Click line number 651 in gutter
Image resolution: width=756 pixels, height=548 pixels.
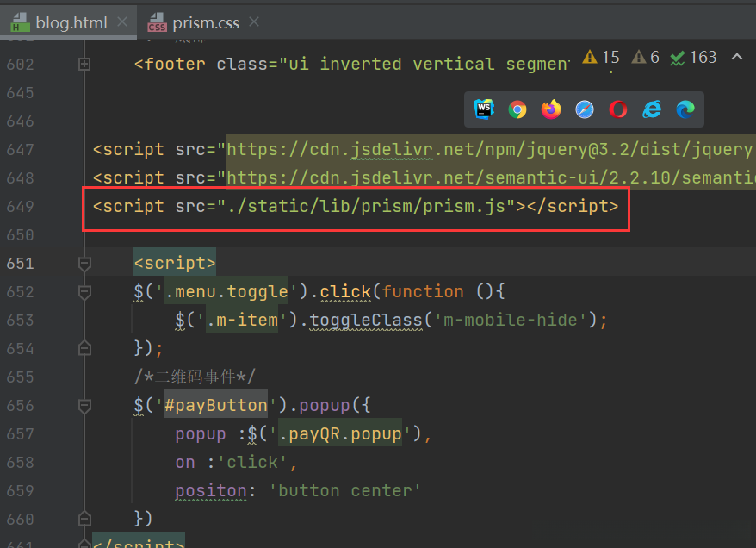(21, 264)
